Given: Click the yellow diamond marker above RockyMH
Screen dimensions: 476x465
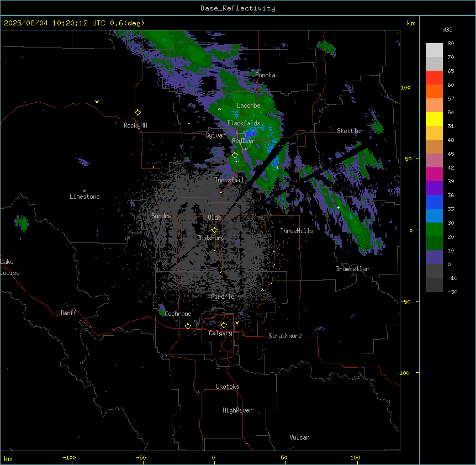Looking at the screenshot, I should [x=138, y=113].
